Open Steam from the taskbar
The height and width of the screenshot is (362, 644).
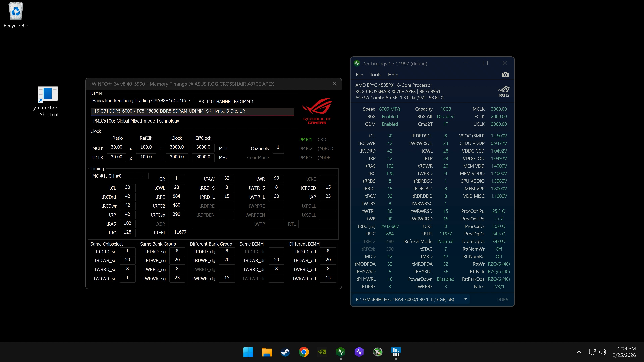(x=285, y=352)
